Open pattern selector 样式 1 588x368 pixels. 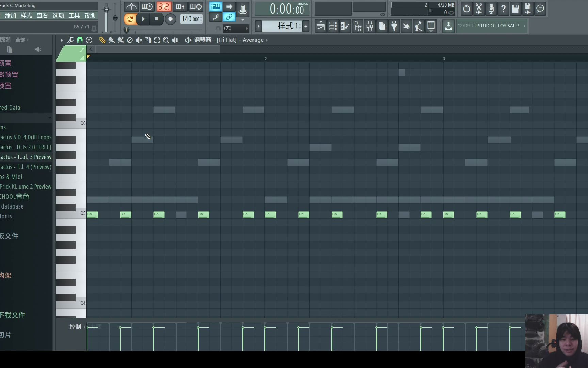pyautogui.click(x=282, y=26)
